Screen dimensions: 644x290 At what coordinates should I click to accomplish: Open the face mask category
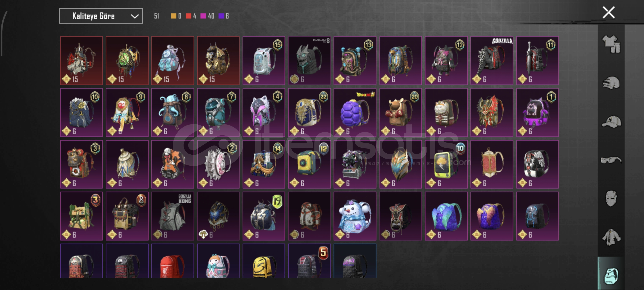click(611, 198)
